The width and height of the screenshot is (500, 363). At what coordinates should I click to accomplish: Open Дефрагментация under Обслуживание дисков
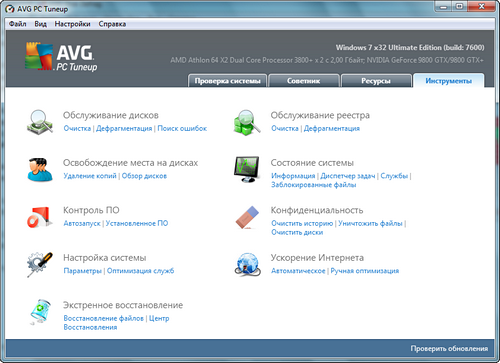pos(124,128)
